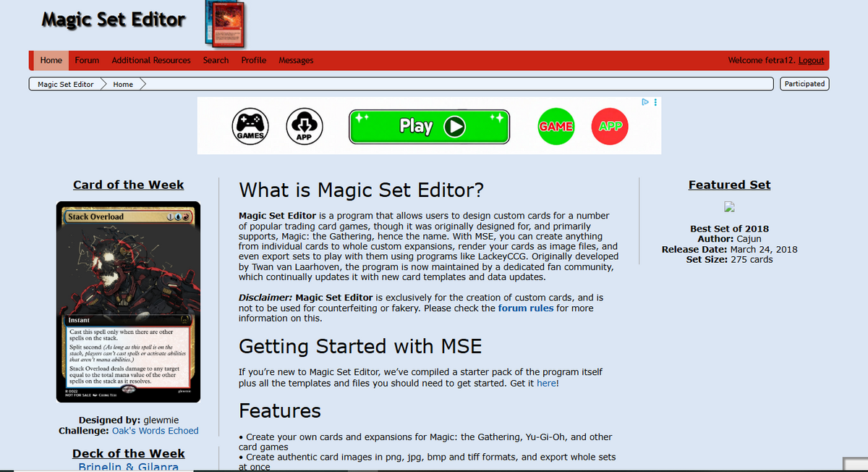The height and width of the screenshot is (472, 868).
Task: Click the green Play button arrow icon
Action: coord(456,126)
